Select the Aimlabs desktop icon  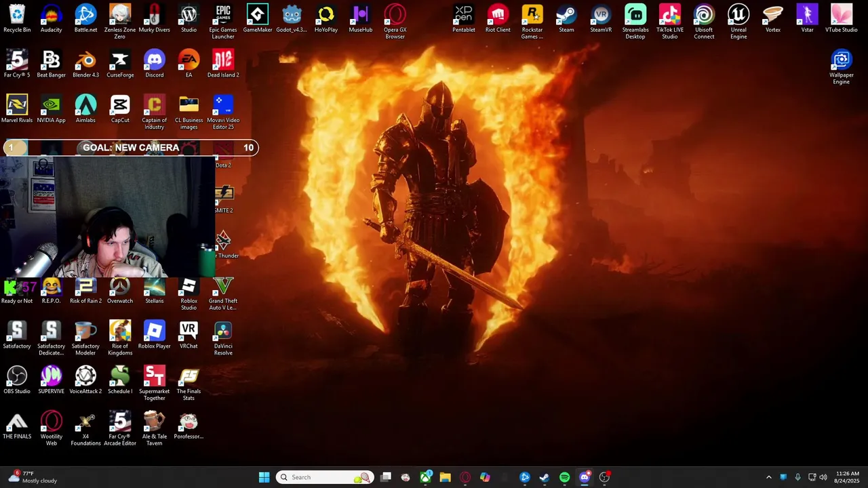[x=85, y=109]
